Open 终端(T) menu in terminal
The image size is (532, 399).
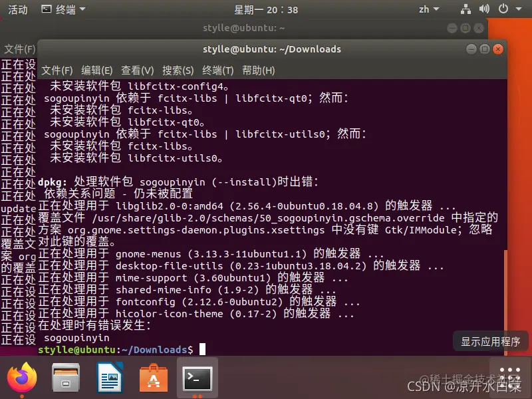point(218,70)
